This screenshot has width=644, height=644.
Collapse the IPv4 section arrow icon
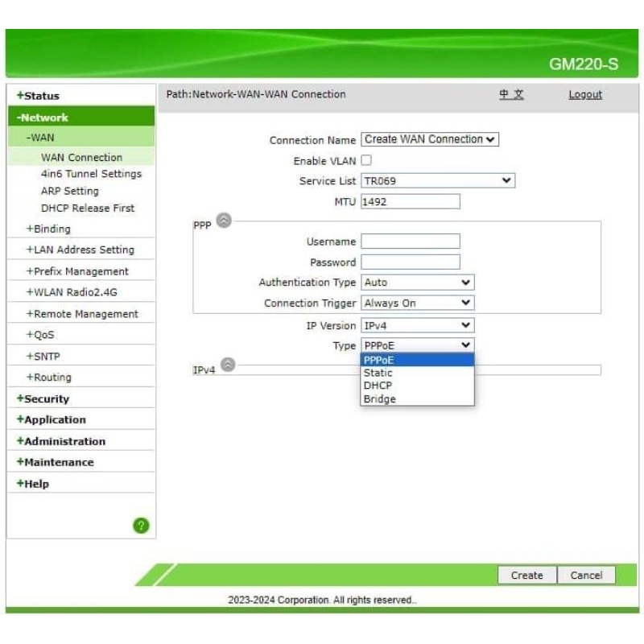tap(228, 365)
